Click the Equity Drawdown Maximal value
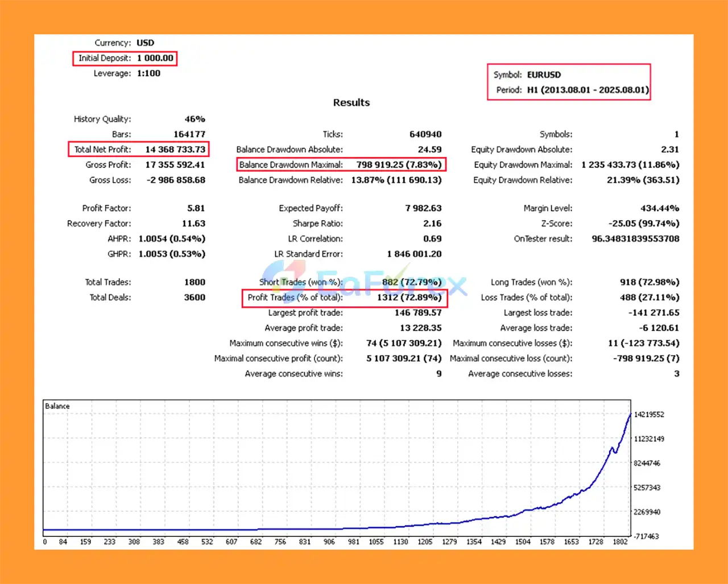The image size is (728, 584). [630, 165]
